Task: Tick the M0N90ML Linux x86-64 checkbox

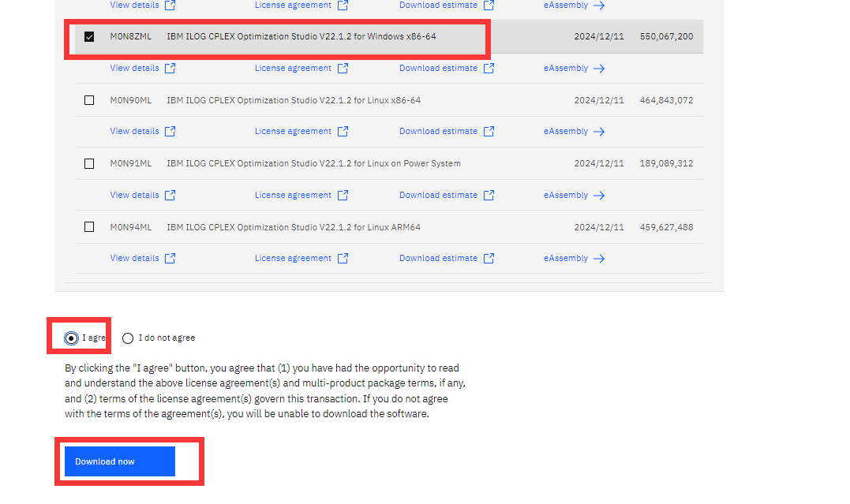Action: (x=89, y=100)
